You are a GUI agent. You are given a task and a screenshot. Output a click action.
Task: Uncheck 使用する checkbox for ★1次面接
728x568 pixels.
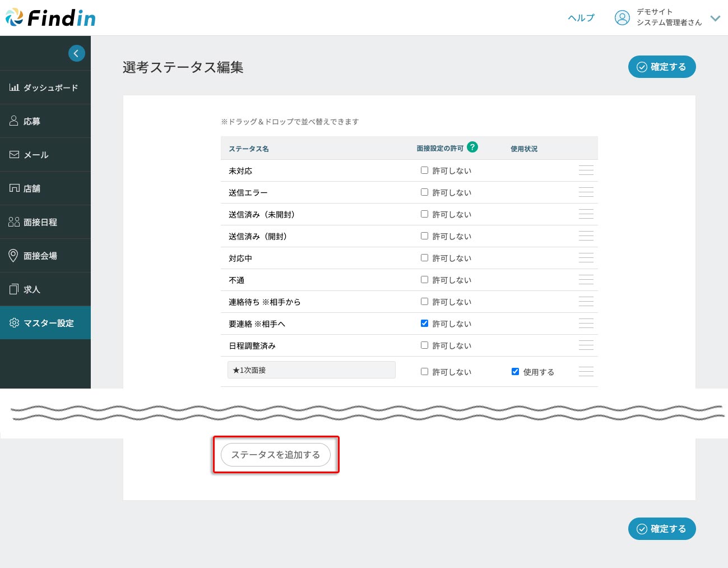[515, 372]
